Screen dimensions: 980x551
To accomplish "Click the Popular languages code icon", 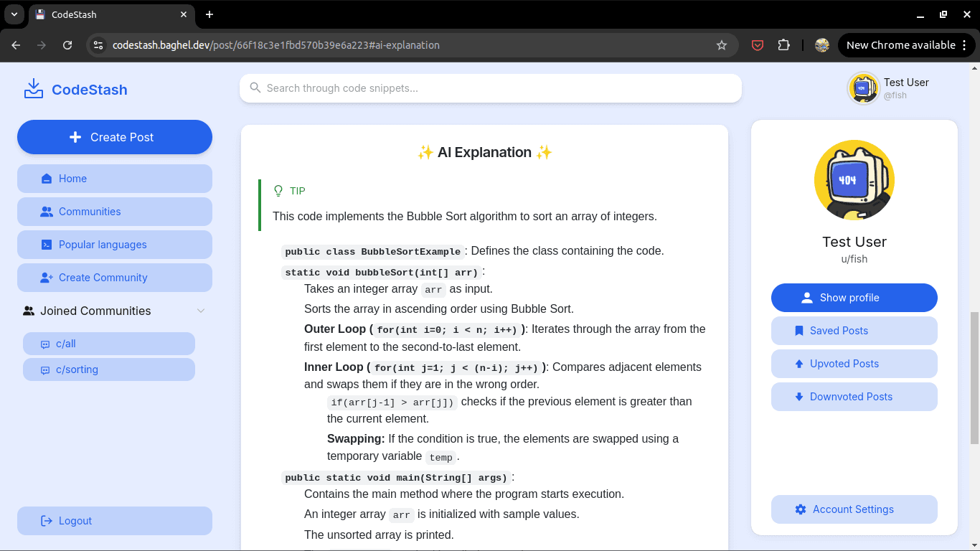I will 46,244.
